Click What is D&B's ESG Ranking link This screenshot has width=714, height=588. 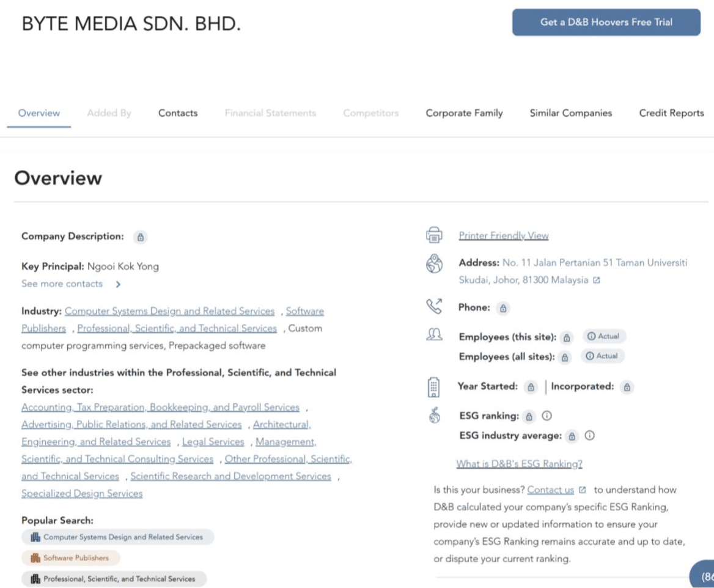pos(519,464)
